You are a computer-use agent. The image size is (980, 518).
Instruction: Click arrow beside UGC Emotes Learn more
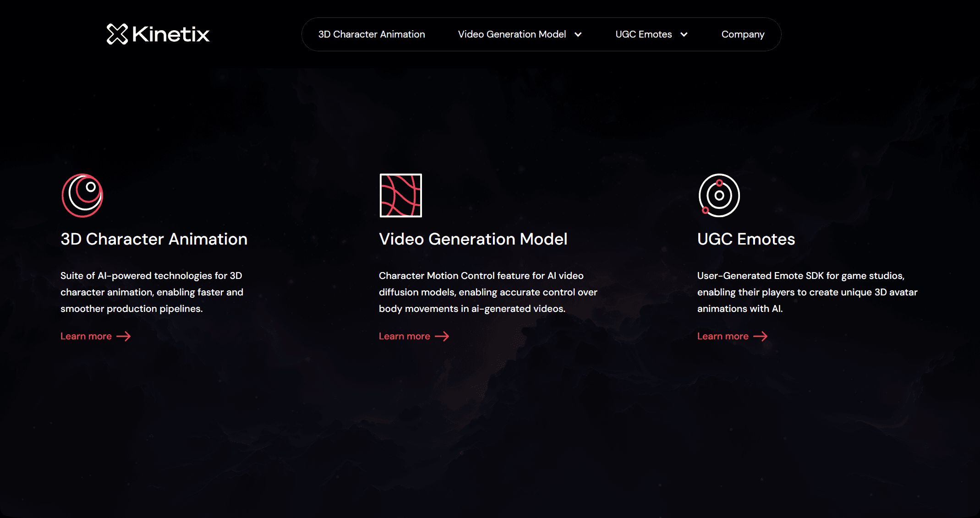761,337
